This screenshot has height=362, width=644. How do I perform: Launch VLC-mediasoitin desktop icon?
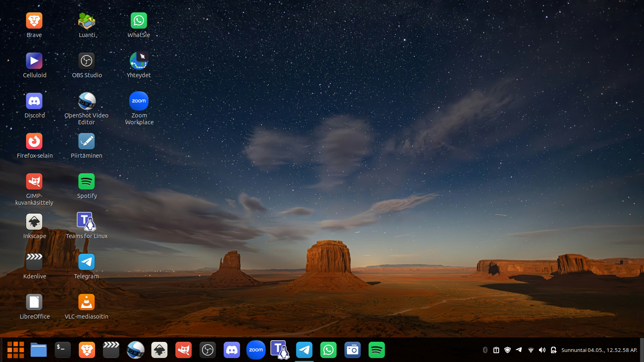[87, 302]
